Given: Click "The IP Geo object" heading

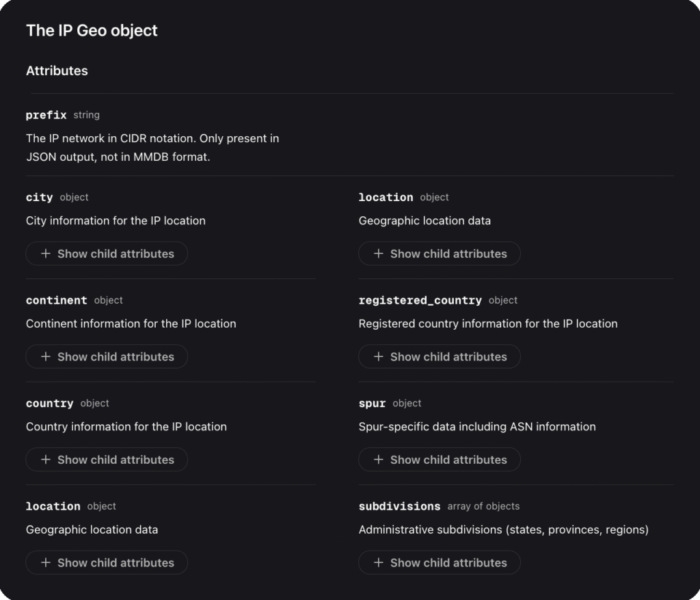Looking at the screenshot, I should click(x=92, y=30).
